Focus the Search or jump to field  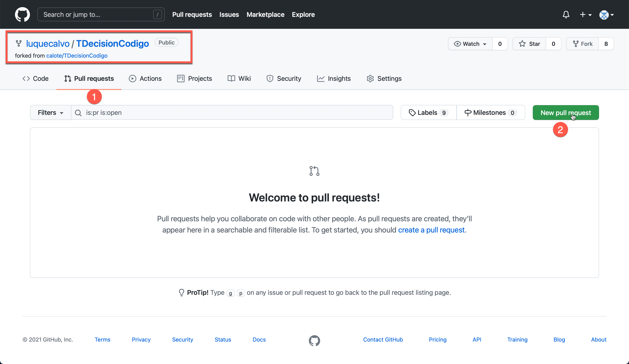(x=101, y=14)
